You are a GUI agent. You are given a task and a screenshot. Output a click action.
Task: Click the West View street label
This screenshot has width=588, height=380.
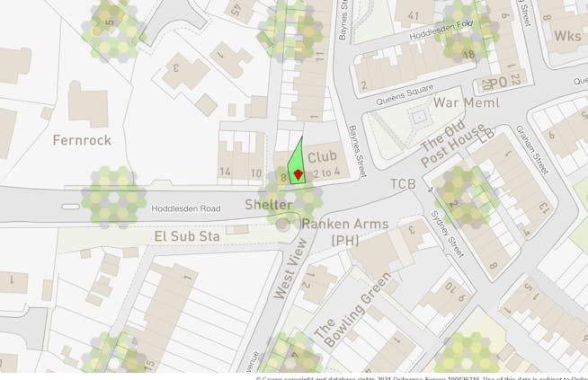click(290, 269)
